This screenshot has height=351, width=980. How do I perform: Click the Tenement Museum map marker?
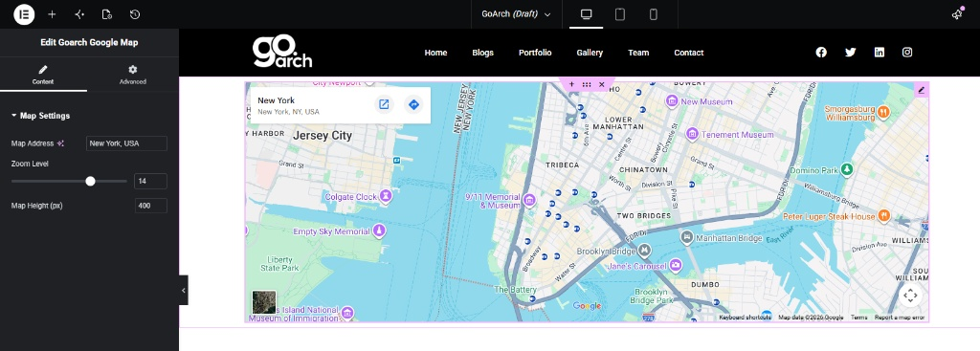(x=692, y=134)
